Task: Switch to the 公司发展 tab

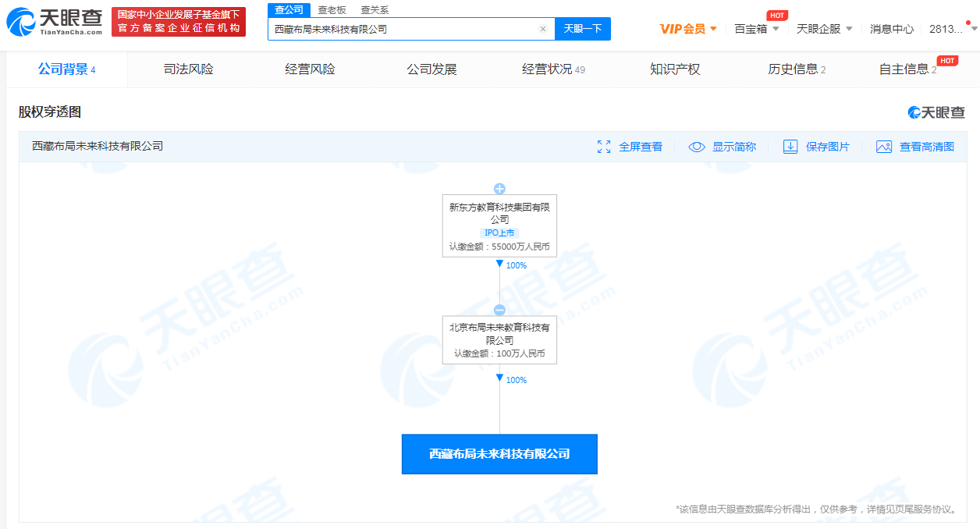Action: click(x=431, y=69)
